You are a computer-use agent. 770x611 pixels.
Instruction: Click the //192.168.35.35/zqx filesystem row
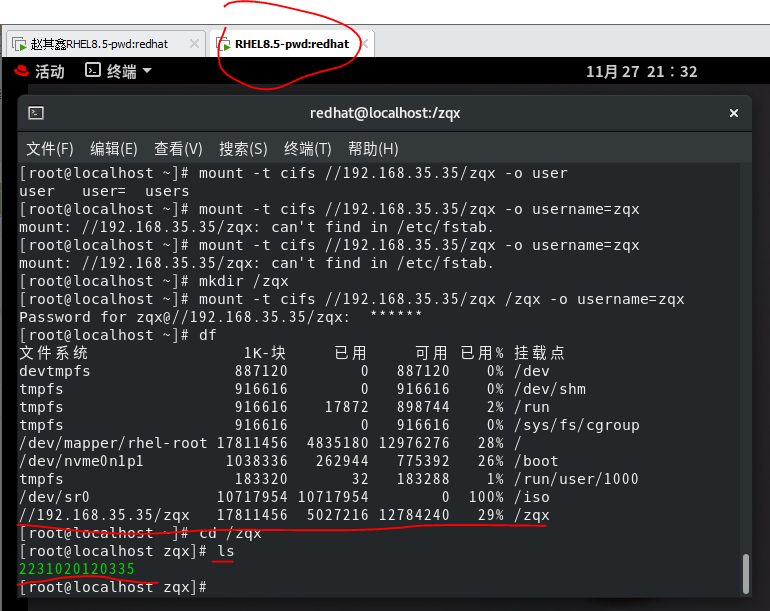pyautogui.click(x=284, y=515)
